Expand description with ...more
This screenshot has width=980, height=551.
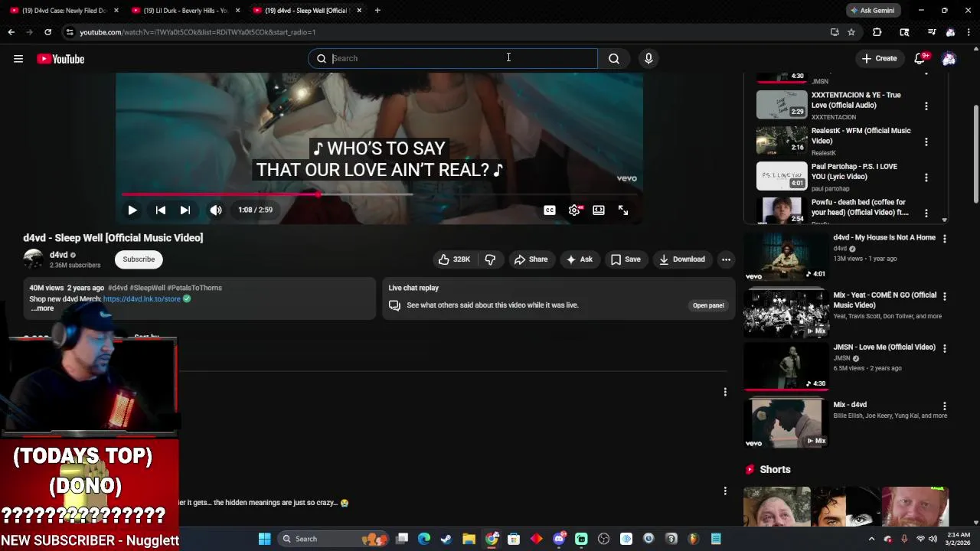(x=42, y=308)
